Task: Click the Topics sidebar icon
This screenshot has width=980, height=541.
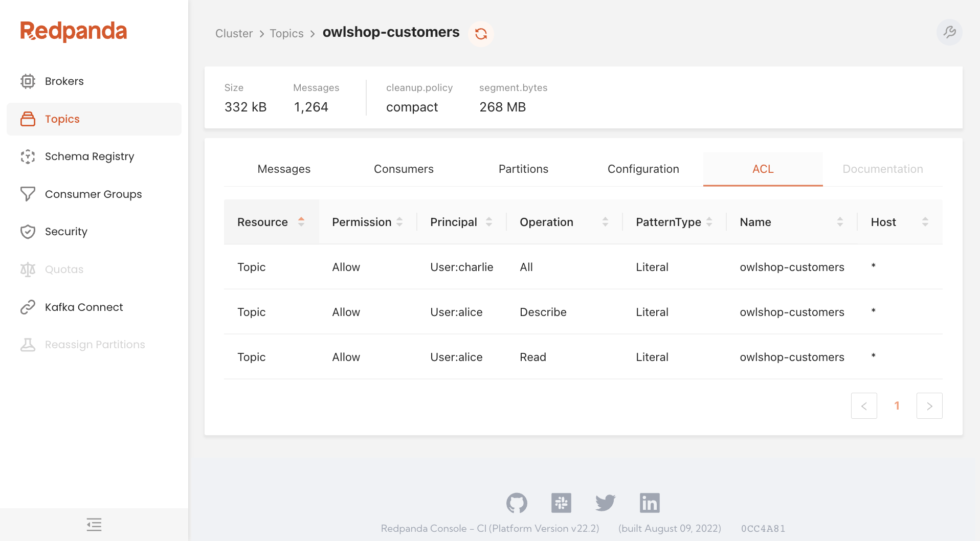Action: pyautogui.click(x=28, y=119)
